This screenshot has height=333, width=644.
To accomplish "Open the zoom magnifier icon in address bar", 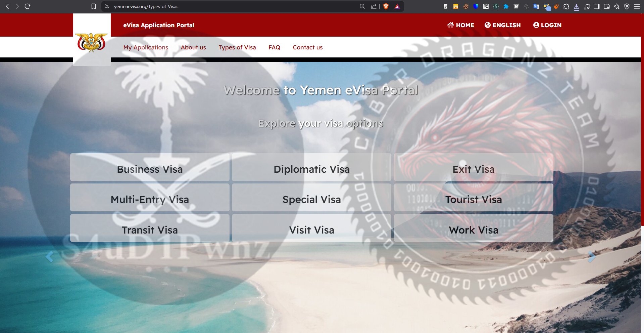I will (x=362, y=6).
